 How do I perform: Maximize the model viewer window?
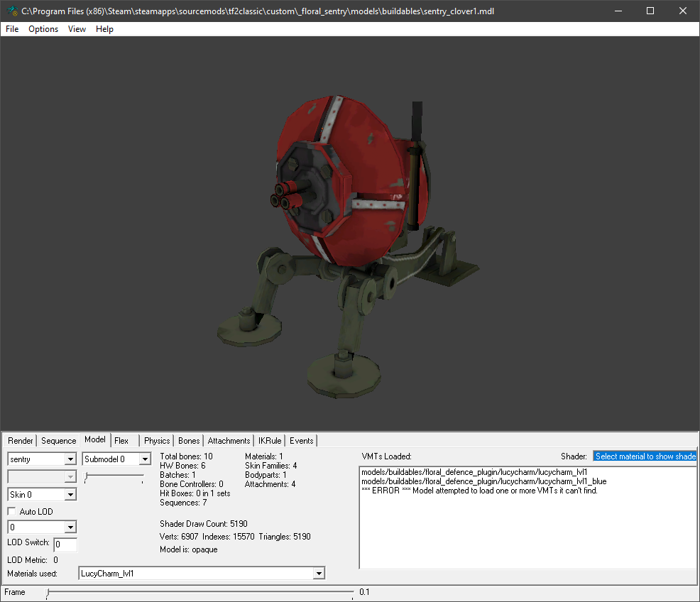[x=650, y=11]
